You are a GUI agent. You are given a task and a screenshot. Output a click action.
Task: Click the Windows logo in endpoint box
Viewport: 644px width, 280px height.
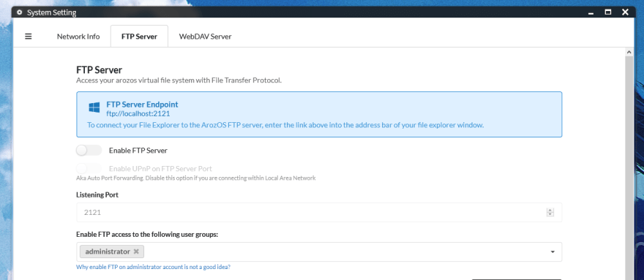click(94, 108)
